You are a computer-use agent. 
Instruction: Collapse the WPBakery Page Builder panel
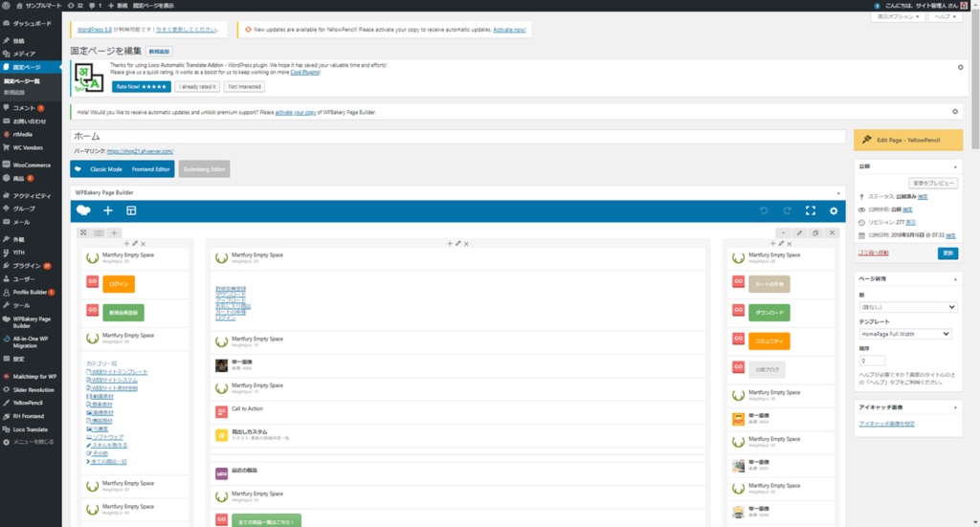point(838,193)
